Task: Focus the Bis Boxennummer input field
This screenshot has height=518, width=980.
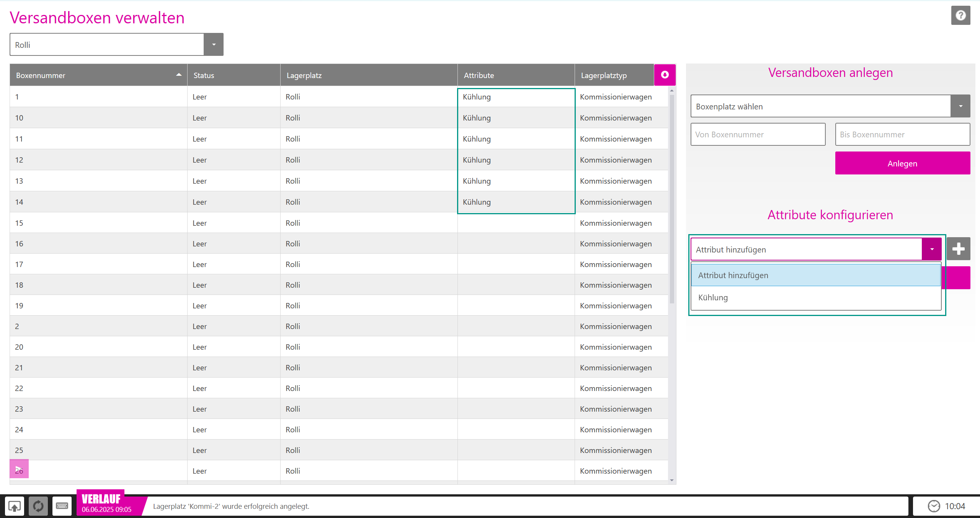Action: [x=902, y=135]
